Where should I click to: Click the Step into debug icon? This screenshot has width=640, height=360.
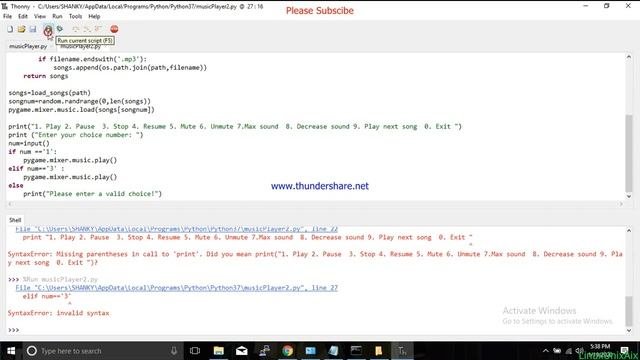coord(87,29)
